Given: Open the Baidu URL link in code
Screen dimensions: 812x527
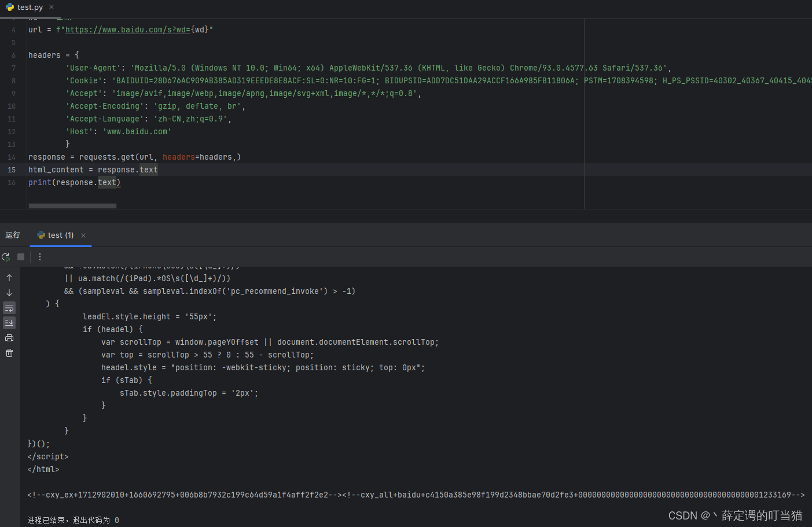Looking at the screenshot, I should (x=128, y=30).
